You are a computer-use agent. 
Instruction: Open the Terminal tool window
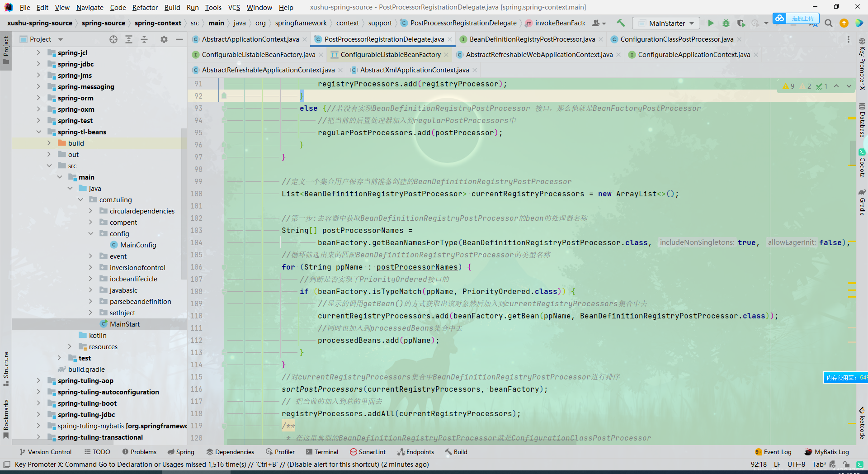(x=322, y=452)
